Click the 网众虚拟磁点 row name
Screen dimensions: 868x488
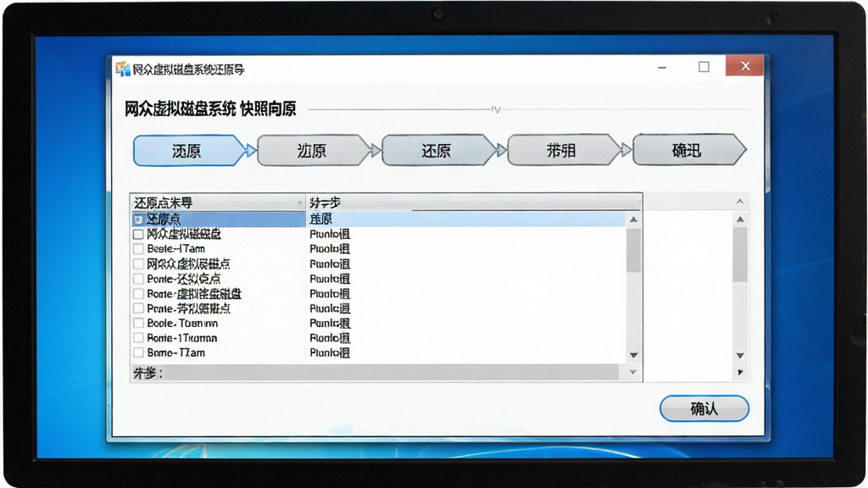[x=188, y=264]
